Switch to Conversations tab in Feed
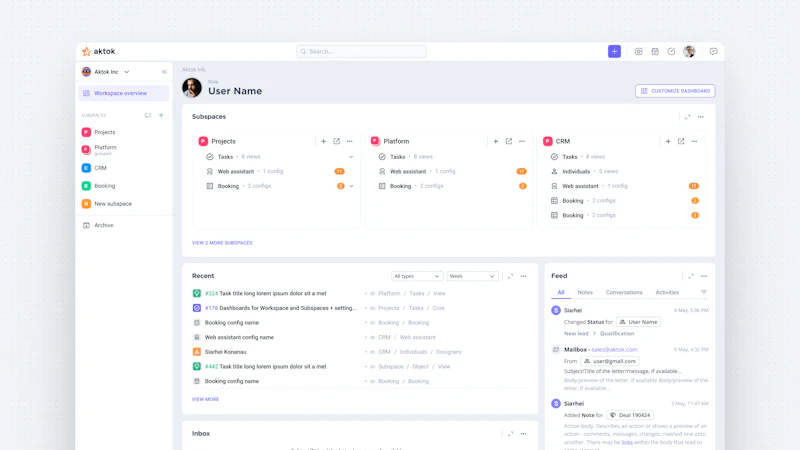The image size is (800, 450). [624, 292]
